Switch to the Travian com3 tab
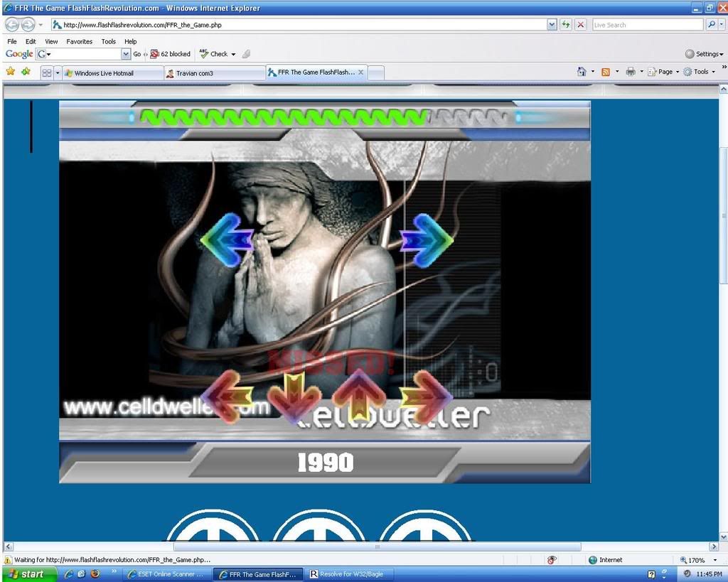 tap(213, 72)
